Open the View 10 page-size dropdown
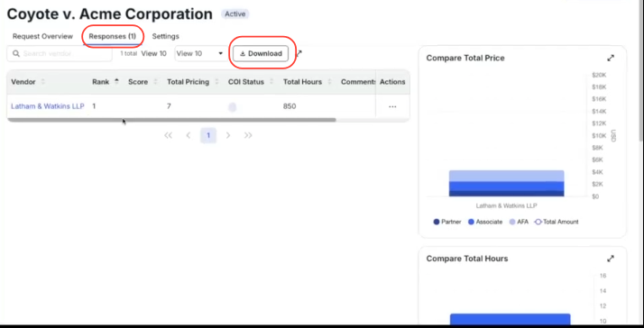Screen dimensions: 644x328 click(200, 54)
